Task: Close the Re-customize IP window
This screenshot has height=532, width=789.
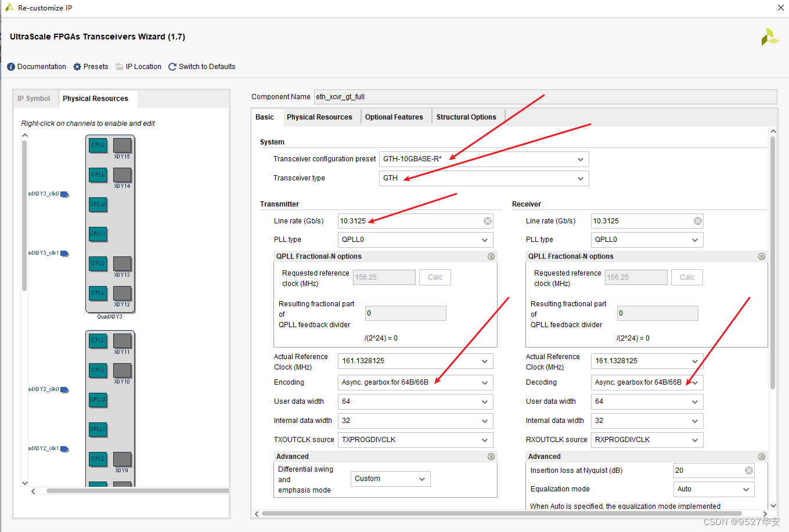Action: (x=781, y=8)
